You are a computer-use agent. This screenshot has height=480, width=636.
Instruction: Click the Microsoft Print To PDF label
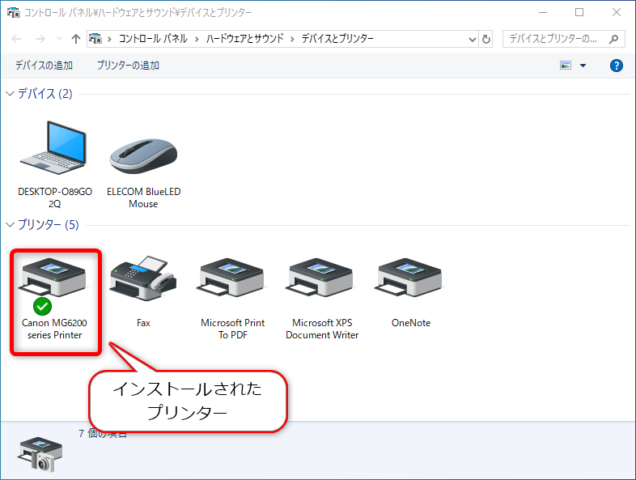coord(232,329)
